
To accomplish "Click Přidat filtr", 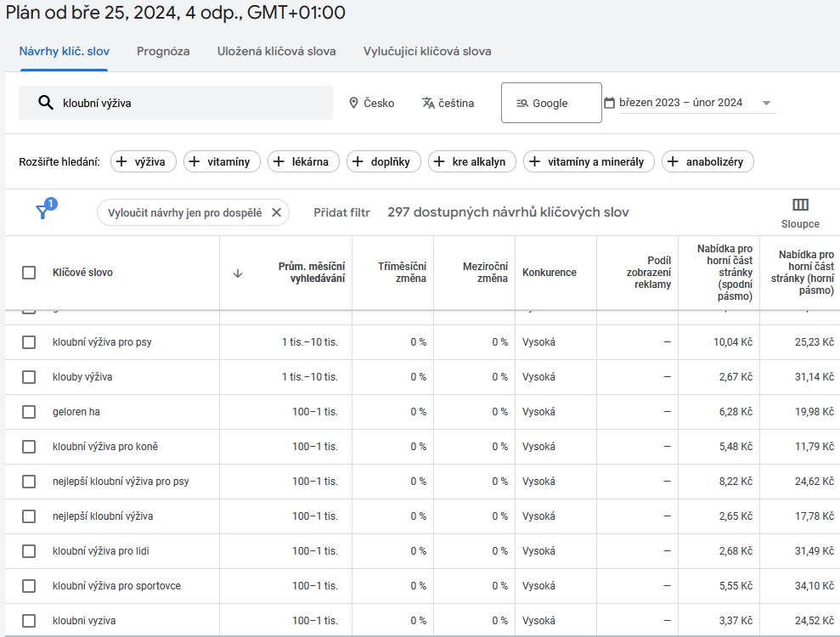I will (x=341, y=212).
